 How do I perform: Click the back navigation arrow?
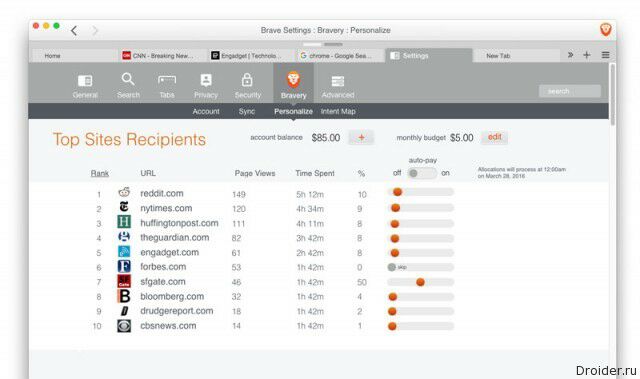(74, 31)
